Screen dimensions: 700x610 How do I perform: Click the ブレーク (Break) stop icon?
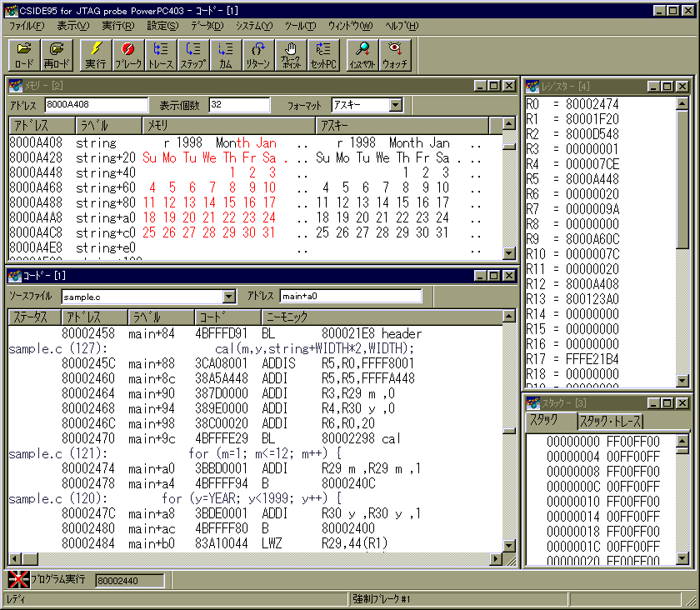[x=128, y=55]
